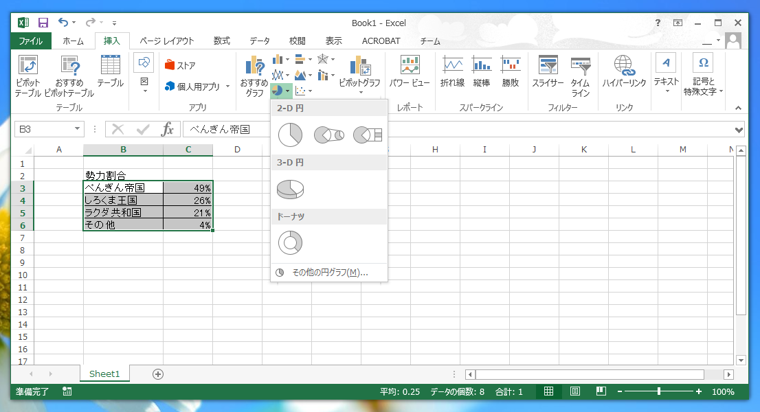760x412 pixels.
Task: Select cell with 49%
Action: [x=188, y=188]
